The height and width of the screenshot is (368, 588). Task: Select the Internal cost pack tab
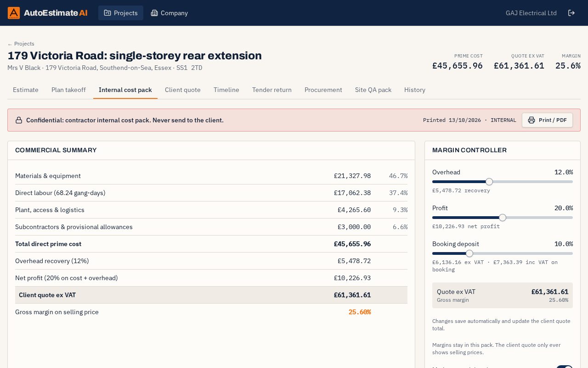point(125,90)
